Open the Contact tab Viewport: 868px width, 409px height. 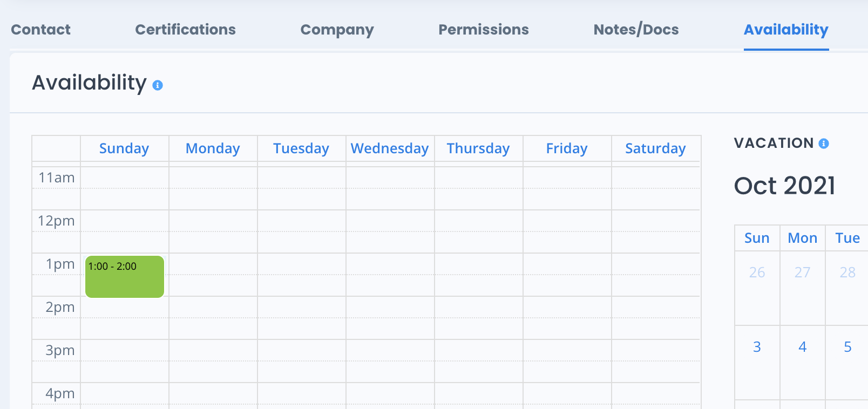[40, 30]
